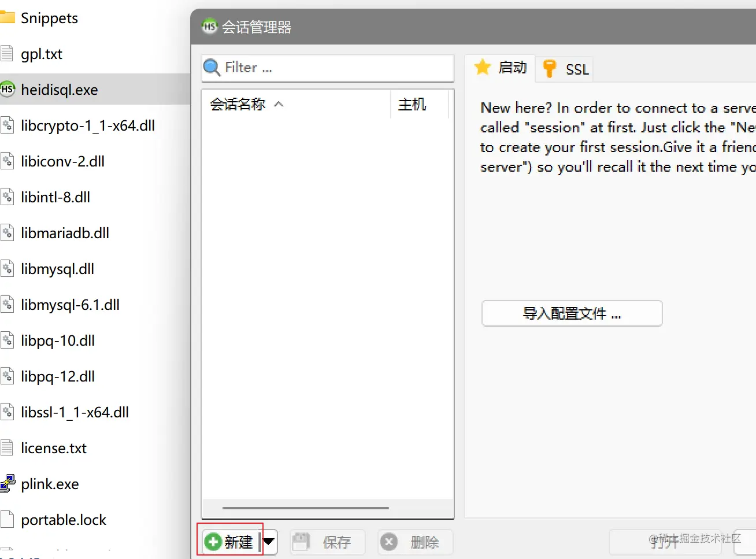Select libssl-1_1-x64.dll file
756x559 pixels.
(x=75, y=412)
